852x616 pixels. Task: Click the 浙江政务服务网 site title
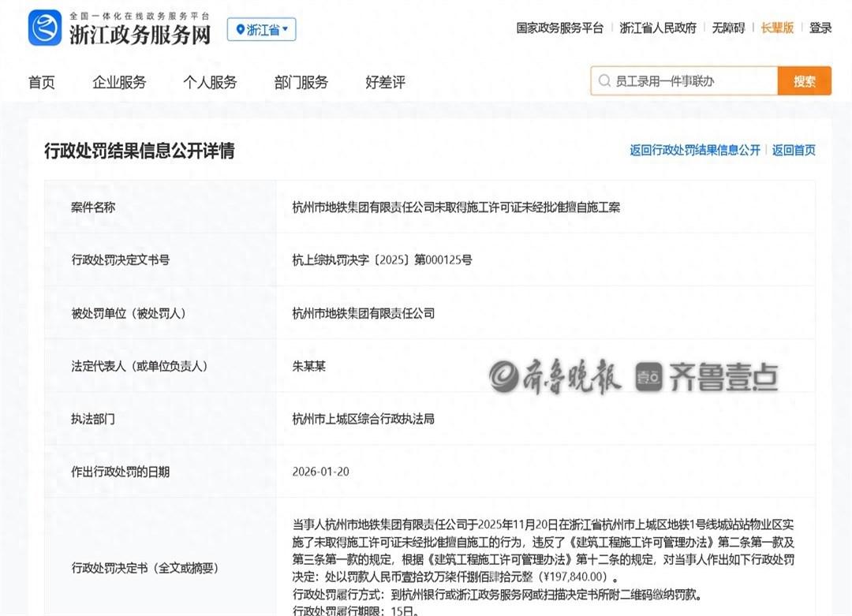click(x=140, y=34)
